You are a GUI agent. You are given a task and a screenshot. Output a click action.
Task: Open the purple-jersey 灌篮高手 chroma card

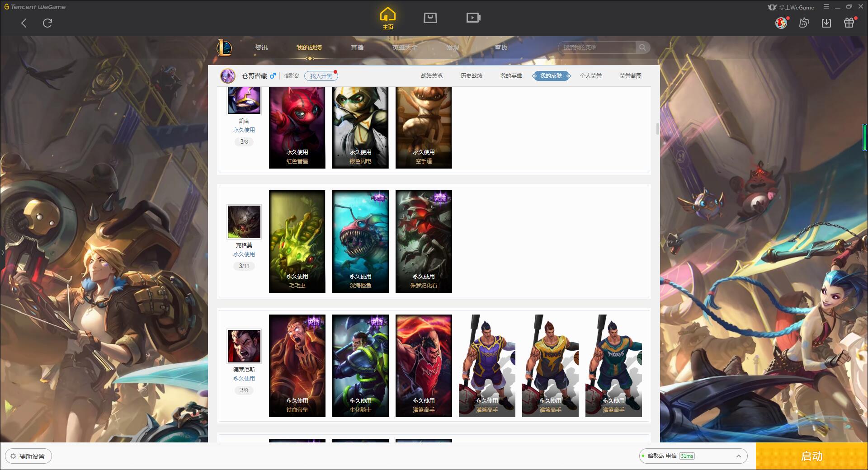point(487,366)
